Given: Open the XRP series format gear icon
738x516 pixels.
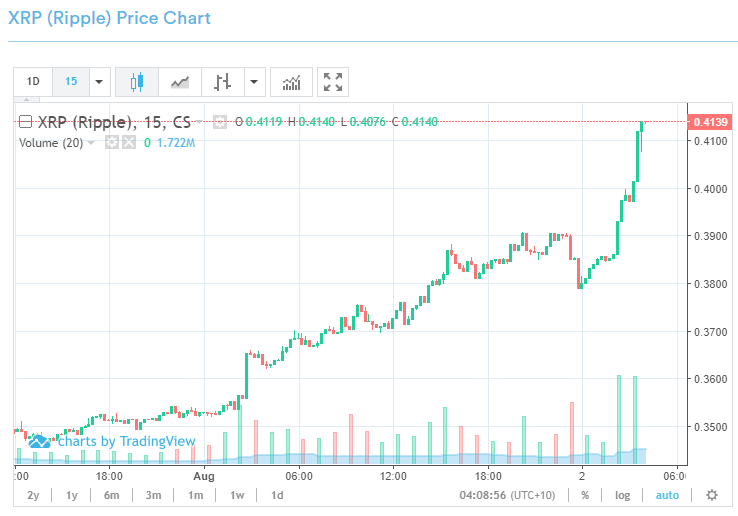Looking at the screenshot, I should point(220,122).
